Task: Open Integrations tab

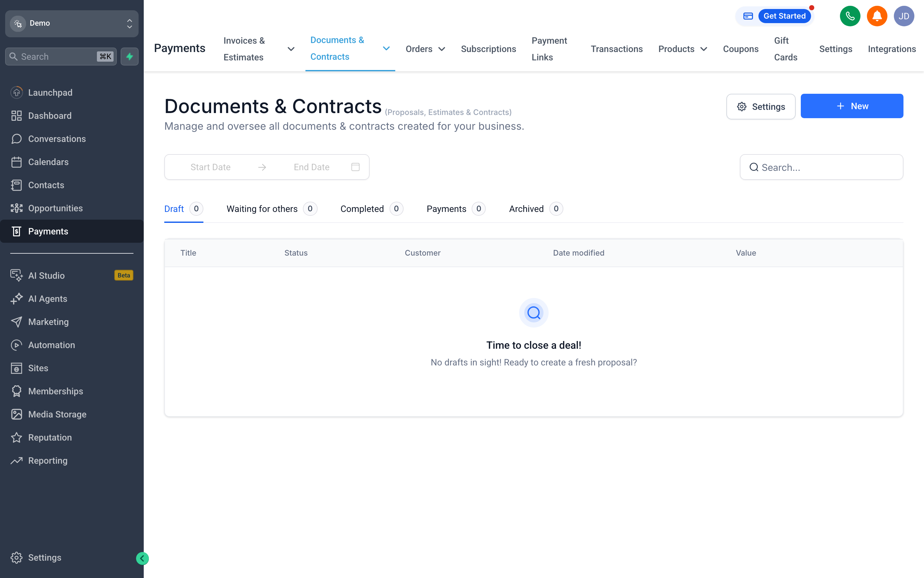Action: [892, 49]
